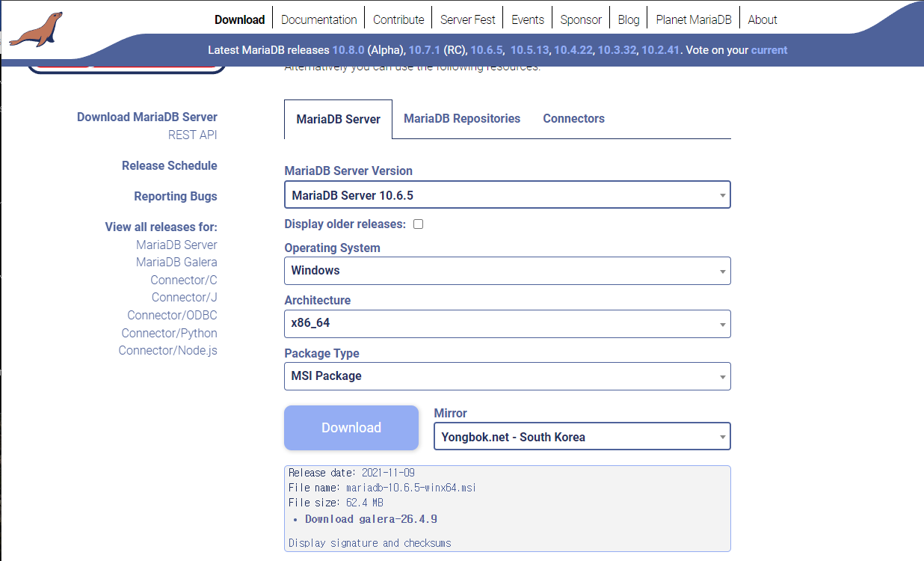Image resolution: width=924 pixels, height=561 pixels.
Task: Go to the Contribute page
Action: tap(398, 19)
